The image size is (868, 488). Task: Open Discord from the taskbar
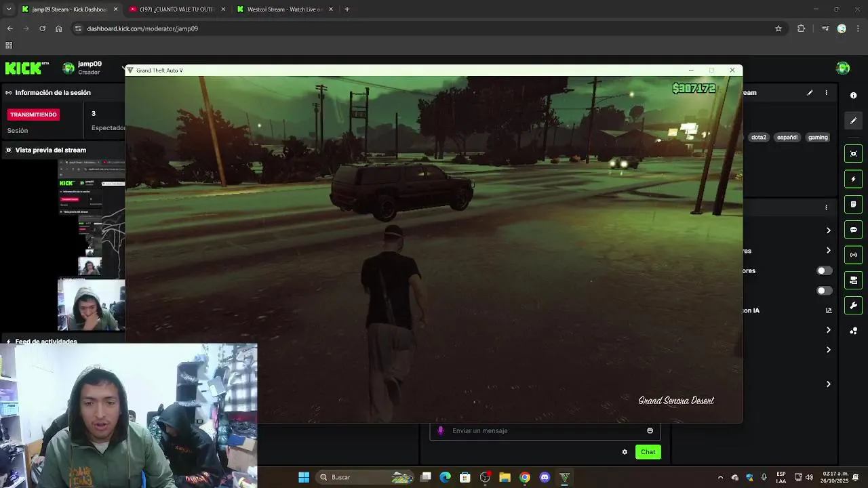pos(545,477)
